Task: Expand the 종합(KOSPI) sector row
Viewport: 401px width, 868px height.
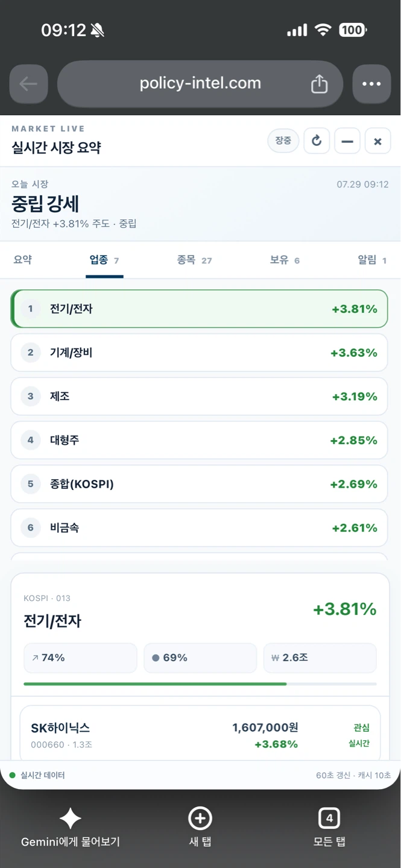Action: (199, 484)
